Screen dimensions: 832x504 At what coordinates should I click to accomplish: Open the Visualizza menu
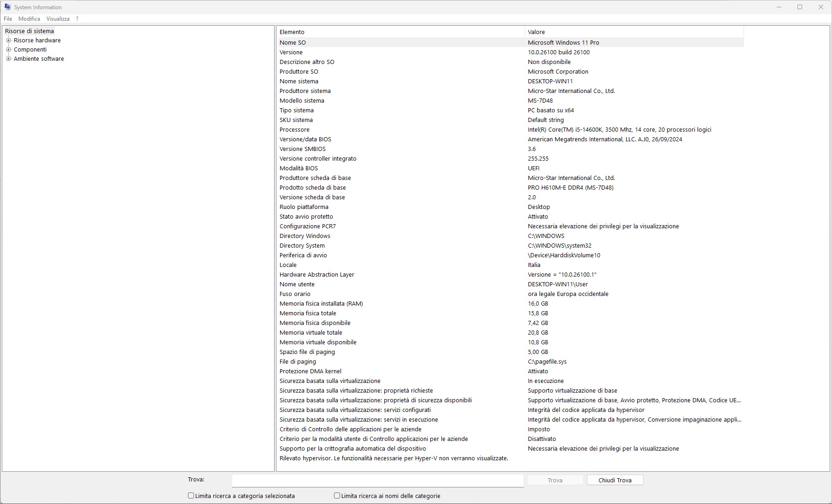(x=58, y=19)
